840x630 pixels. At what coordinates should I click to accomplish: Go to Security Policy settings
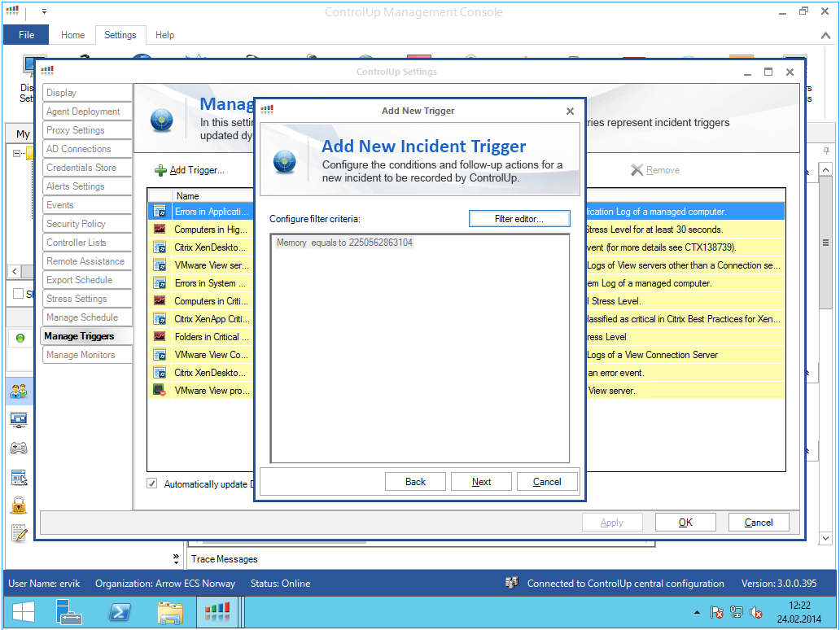(x=87, y=224)
